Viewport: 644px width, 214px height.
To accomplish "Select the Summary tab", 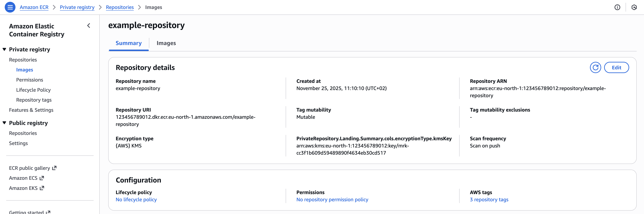I will click(x=128, y=43).
